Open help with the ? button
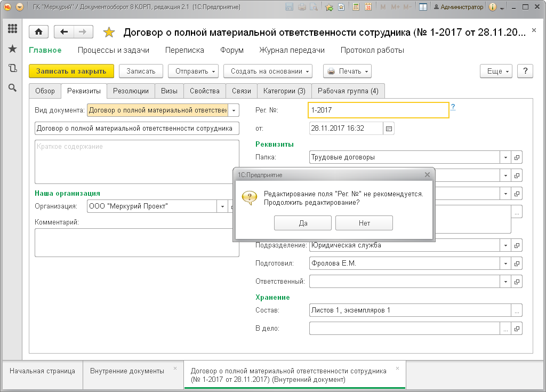This screenshot has width=546, height=392. [525, 71]
